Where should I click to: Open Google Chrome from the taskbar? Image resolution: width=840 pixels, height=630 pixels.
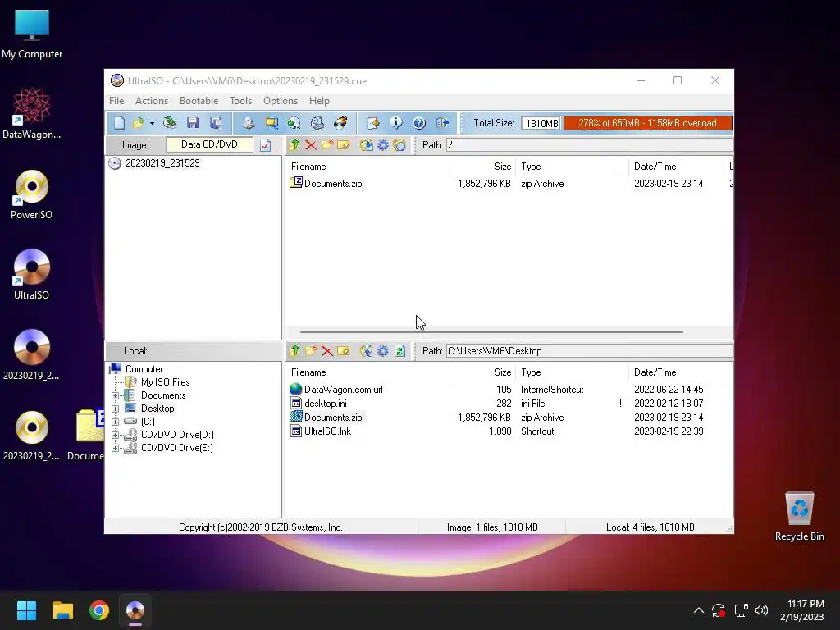pyautogui.click(x=99, y=610)
